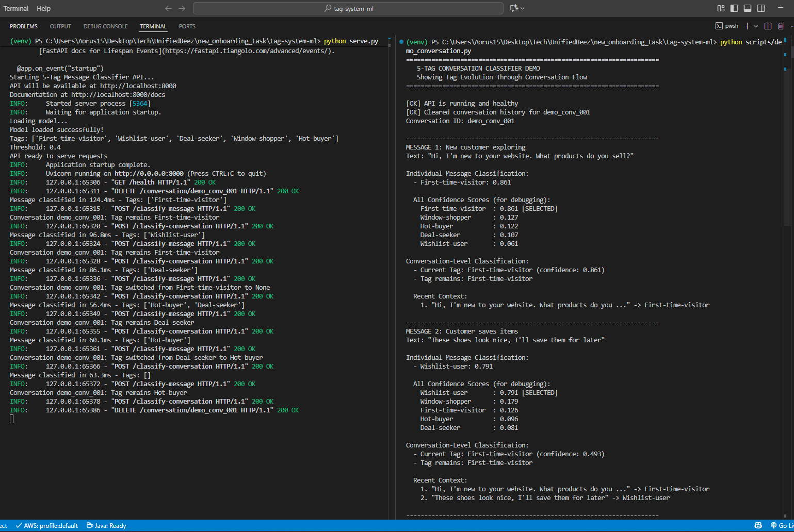Screen dimensions: 794x532
Task: Kill the terminal using the trash icon
Action: (781, 25)
